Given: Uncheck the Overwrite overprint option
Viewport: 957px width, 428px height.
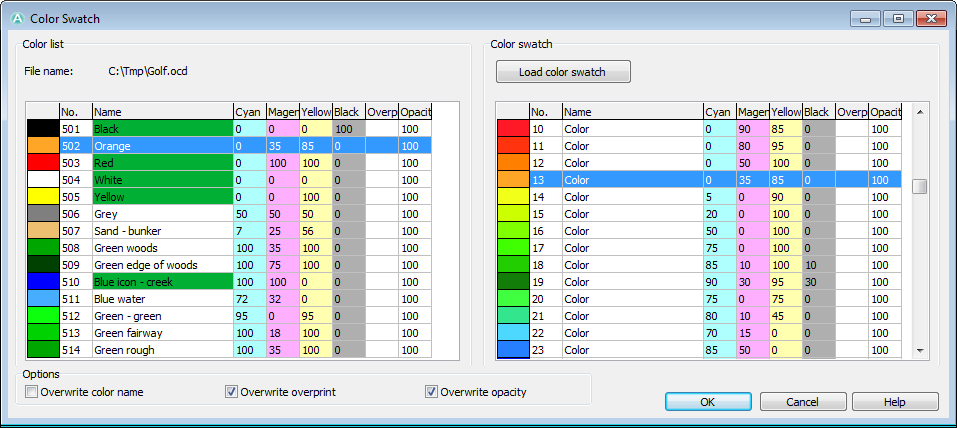Looking at the screenshot, I should coord(231,392).
